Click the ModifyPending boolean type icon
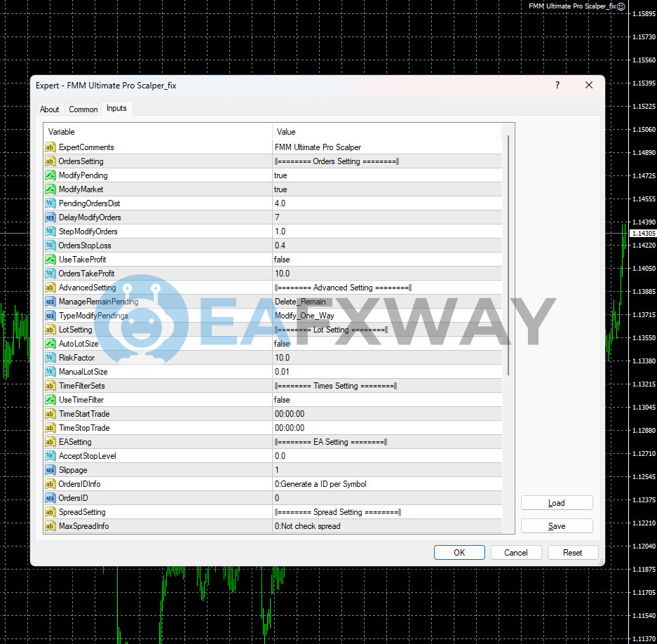Image resolution: width=657 pixels, height=644 pixels. click(x=50, y=175)
